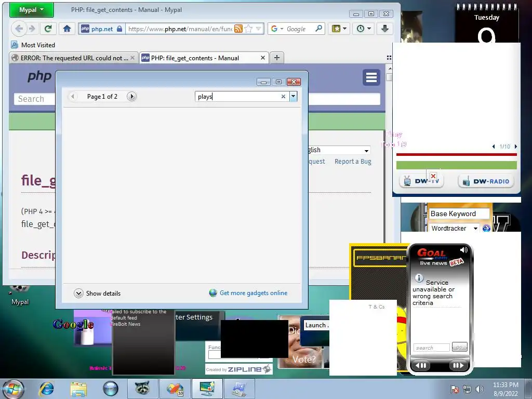
Task: Click the Launch button on the gadget
Action: (x=316, y=325)
